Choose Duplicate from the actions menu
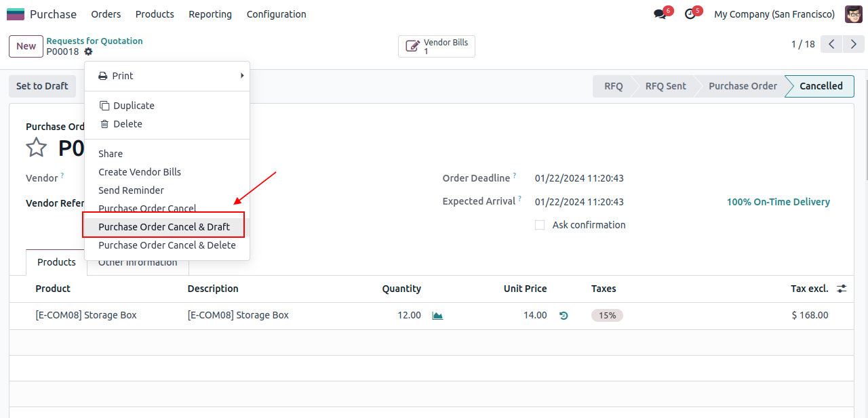Viewport: 868px width, 418px height. (x=134, y=106)
